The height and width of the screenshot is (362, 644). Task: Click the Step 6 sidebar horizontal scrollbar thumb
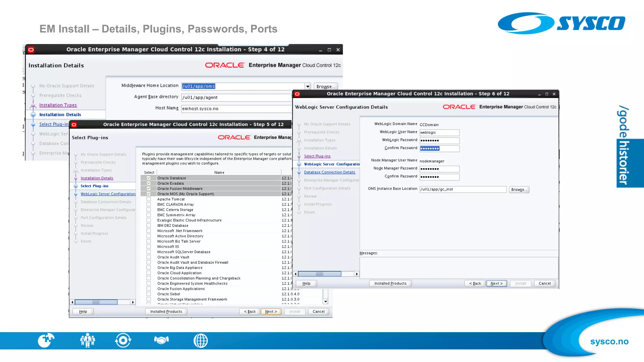pos(319,274)
